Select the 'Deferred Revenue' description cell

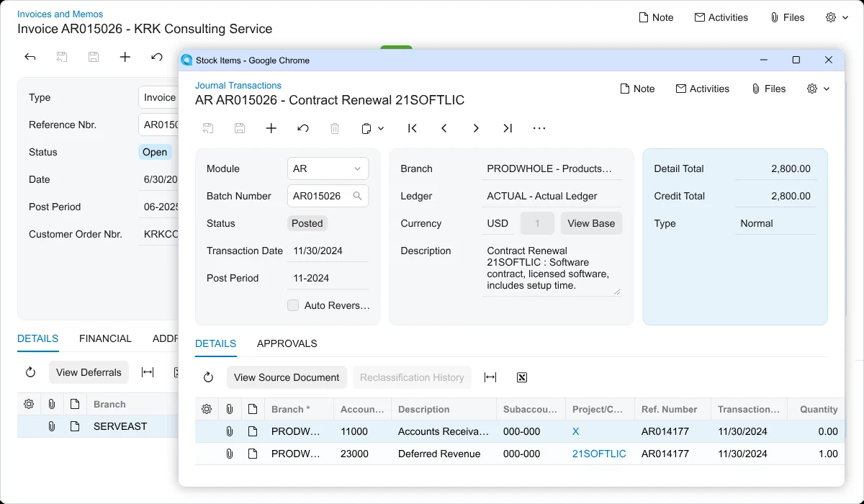(444, 454)
